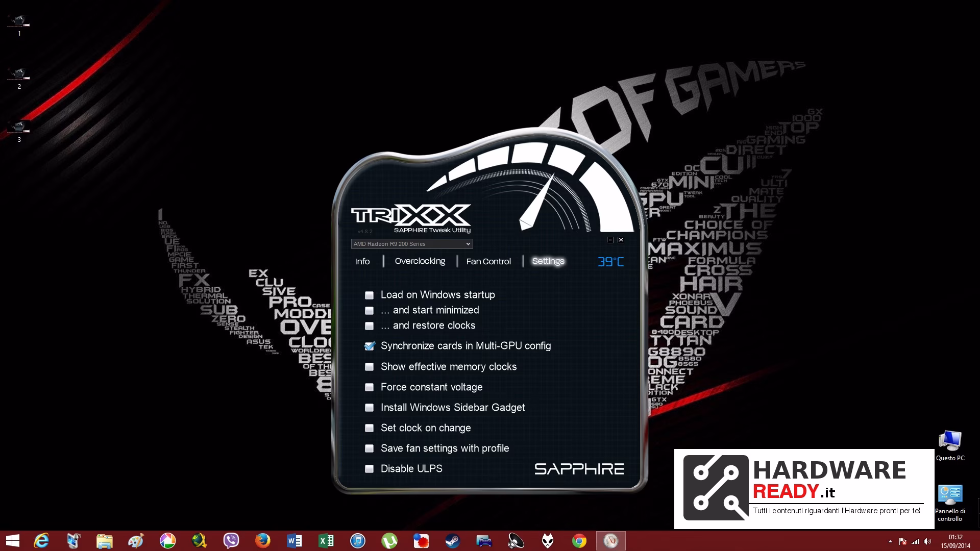This screenshot has width=980, height=551.
Task: Open the AMD Radeon R9 200 Series dropdown
Action: tap(412, 244)
